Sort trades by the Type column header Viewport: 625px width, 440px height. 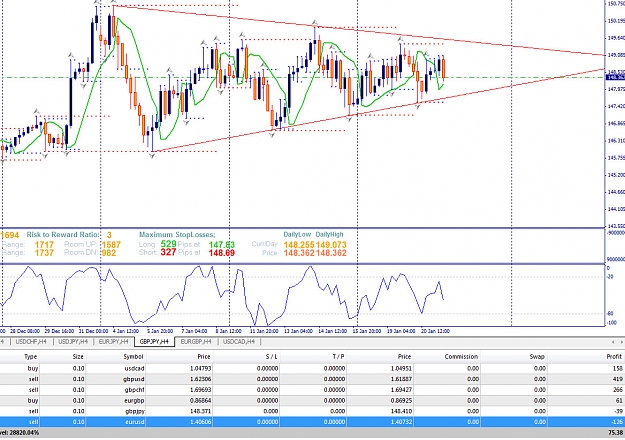click(31, 356)
